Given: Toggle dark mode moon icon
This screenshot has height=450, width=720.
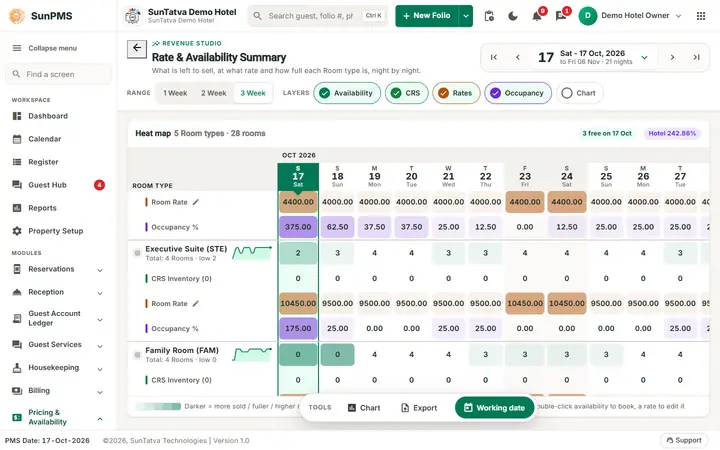Looking at the screenshot, I should tap(513, 16).
